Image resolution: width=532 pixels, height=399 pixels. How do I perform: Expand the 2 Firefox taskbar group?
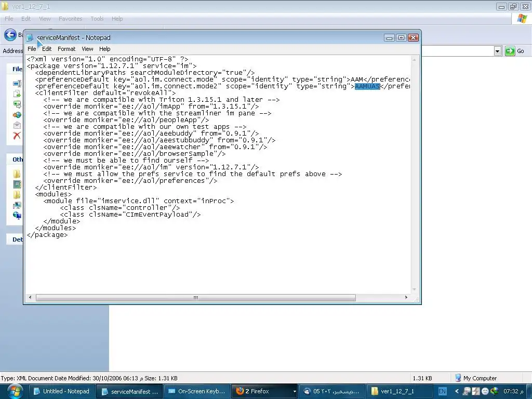(x=264, y=391)
